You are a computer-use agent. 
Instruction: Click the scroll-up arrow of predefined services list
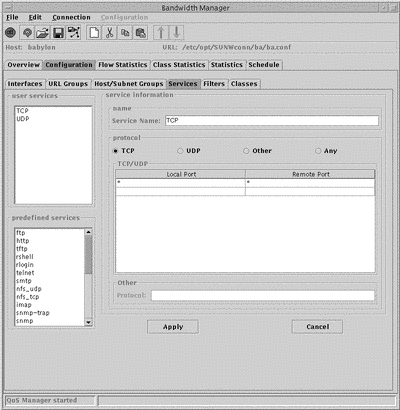pos(88,232)
